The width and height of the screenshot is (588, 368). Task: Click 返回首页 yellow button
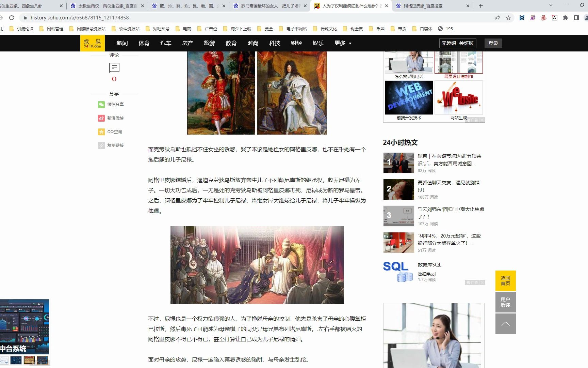pyautogui.click(x=506, y=281)
